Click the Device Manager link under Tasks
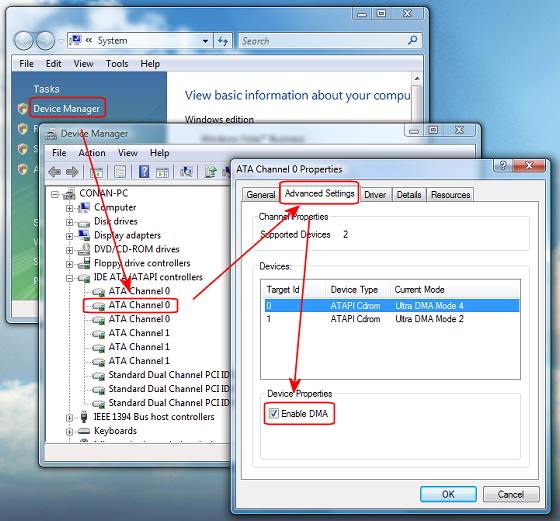560x521 pixels. coord(66,109)
